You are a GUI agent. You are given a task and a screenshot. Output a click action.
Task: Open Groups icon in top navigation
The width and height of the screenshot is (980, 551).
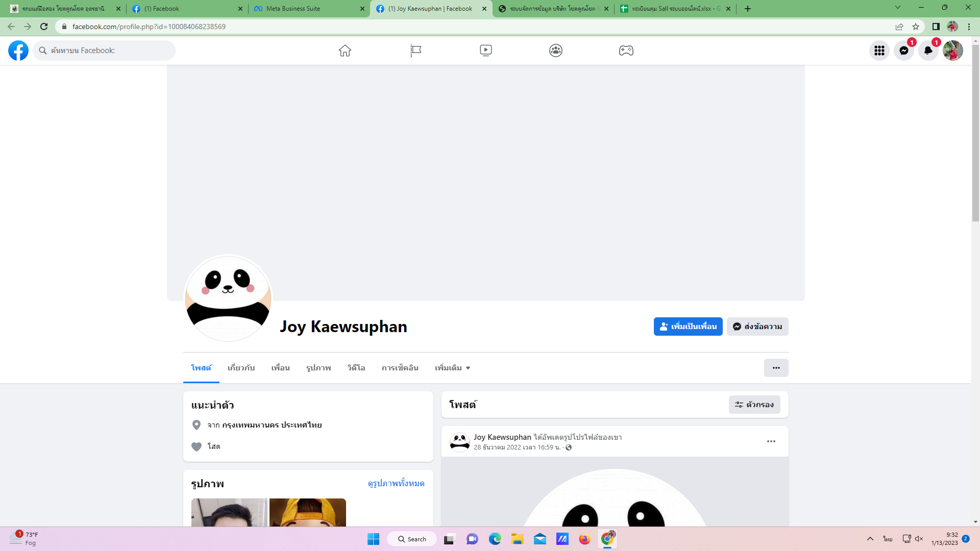[556, 51]
